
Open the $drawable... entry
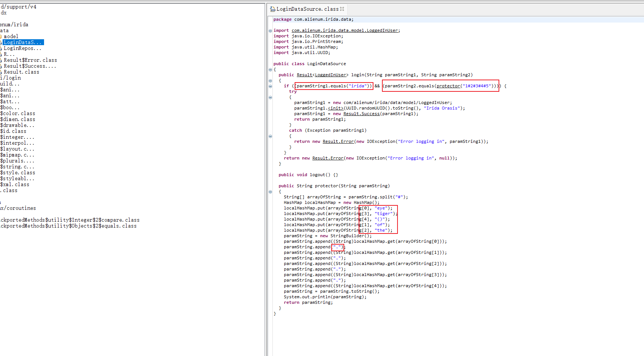(17, 125)
